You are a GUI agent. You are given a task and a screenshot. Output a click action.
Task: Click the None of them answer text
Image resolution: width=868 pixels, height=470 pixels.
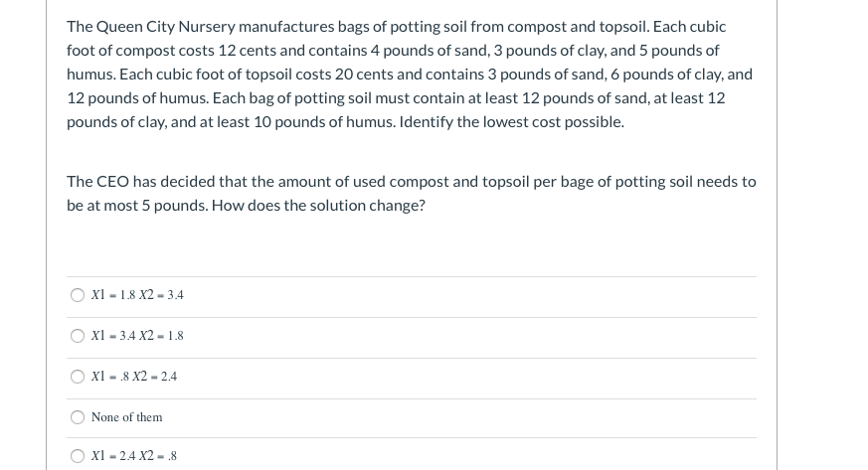[x=126, y=417]
